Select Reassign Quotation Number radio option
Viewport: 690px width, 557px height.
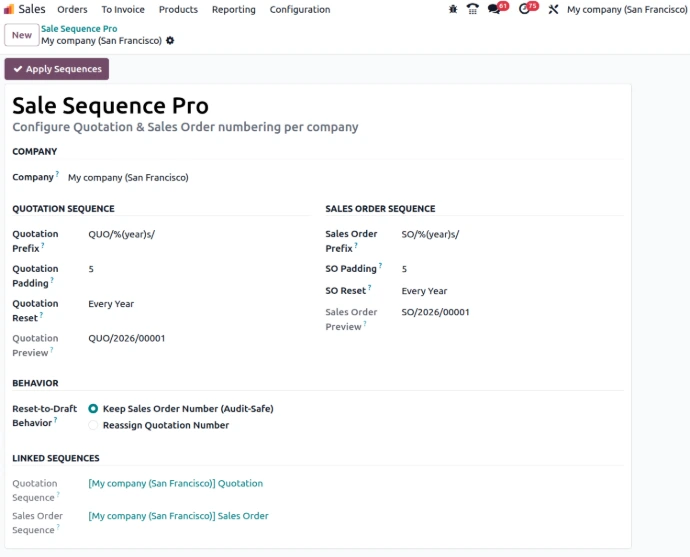pos(94,425)
